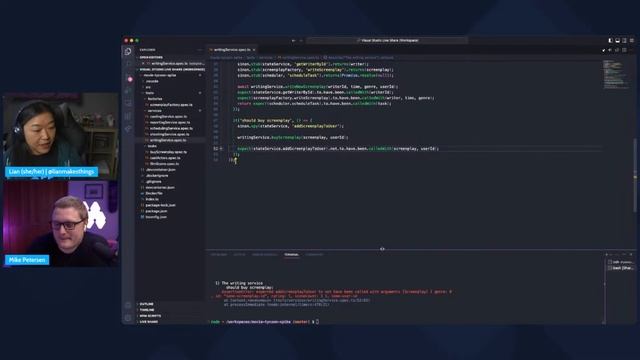Select the writingService.spec.ts editor tab
640x360 pixels.
tap(232, 50)
